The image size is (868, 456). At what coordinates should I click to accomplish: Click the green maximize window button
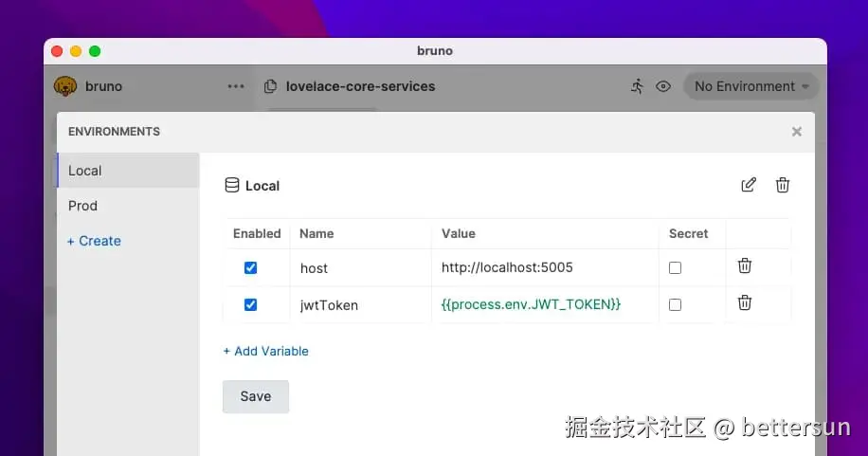pos(95,51)
